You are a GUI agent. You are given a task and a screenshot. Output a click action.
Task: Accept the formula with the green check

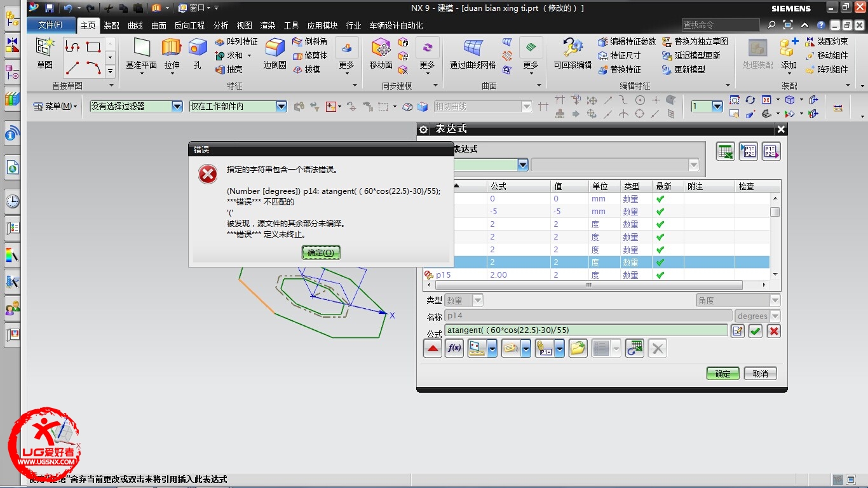(755, 331)
